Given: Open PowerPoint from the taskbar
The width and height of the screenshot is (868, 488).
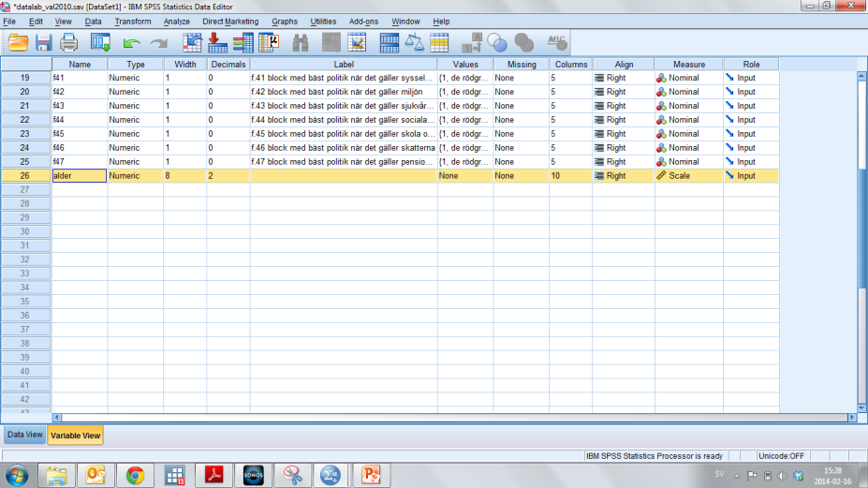Looking at the screenshot, I should [x=372, y=475].
